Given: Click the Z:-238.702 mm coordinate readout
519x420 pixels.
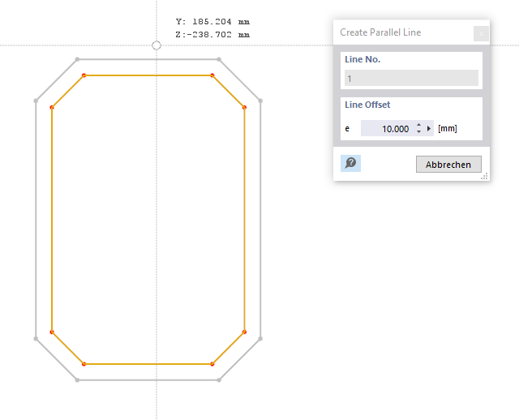Looking at the screenshot, I should [212, 35].
